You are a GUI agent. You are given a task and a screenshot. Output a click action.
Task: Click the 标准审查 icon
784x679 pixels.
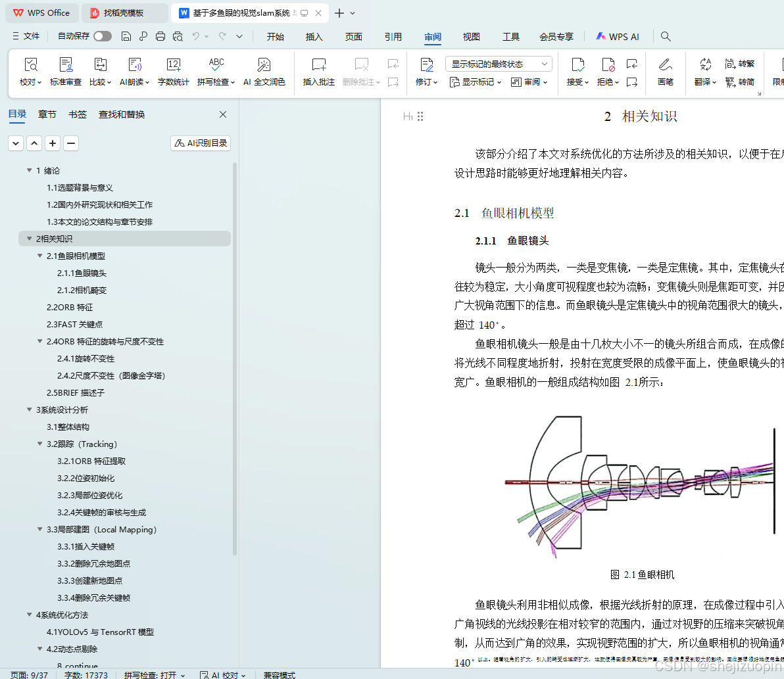coord(66,65)
